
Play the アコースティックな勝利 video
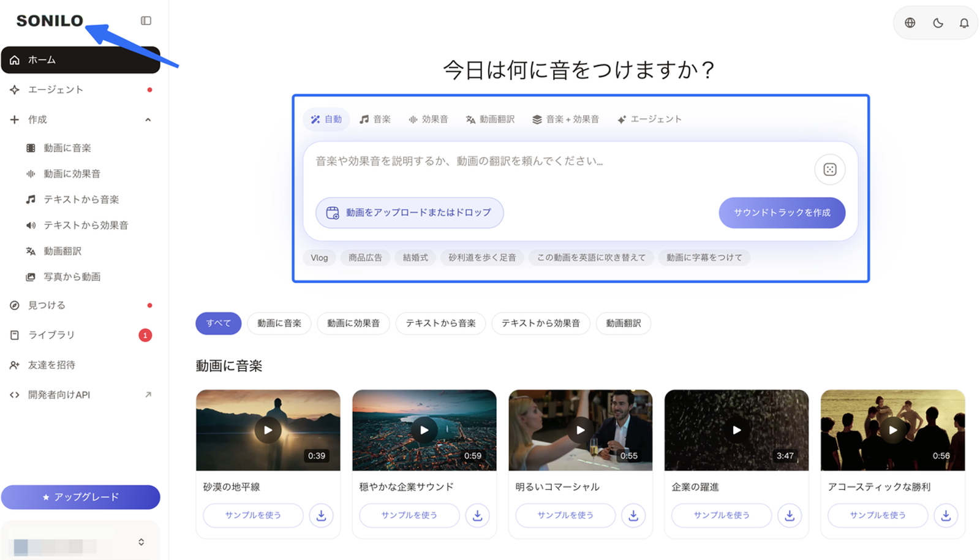pos(892,430)
